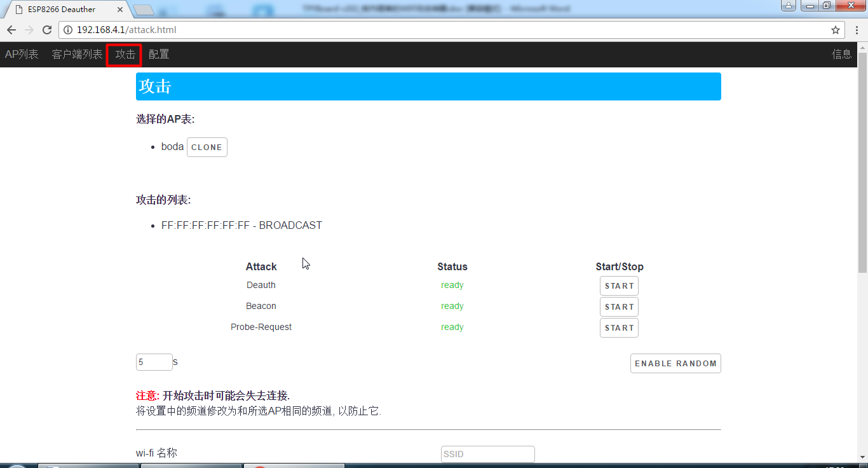Select the 攻击 navigation item
This screenshot has height=468, width=868.
125,55
